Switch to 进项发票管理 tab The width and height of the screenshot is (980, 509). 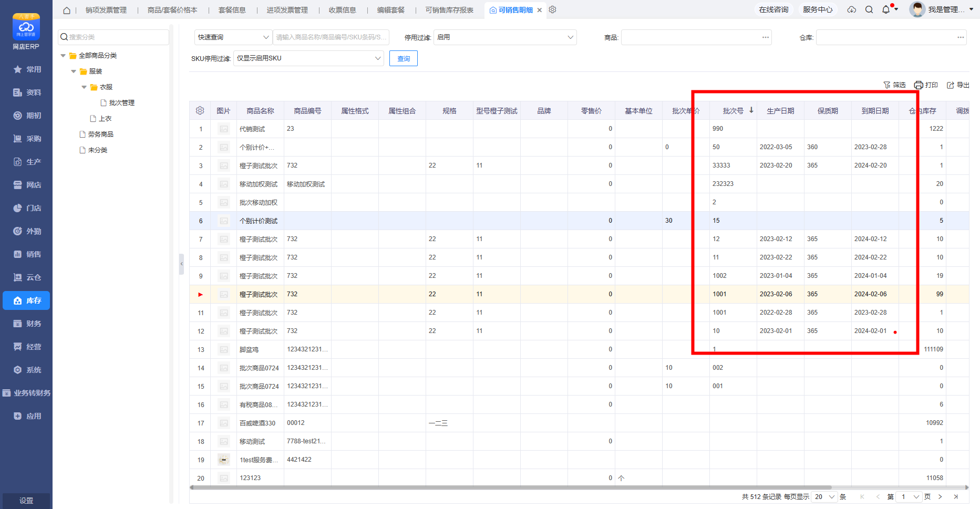coord(287,10)
